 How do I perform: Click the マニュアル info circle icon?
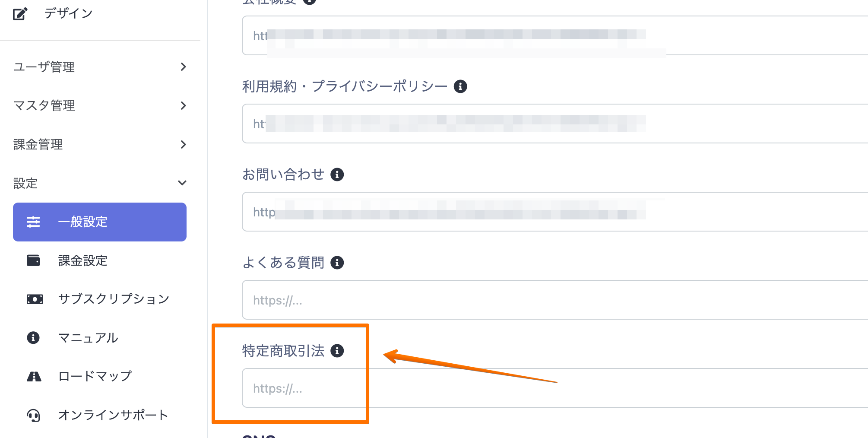(x=33, y=337)
